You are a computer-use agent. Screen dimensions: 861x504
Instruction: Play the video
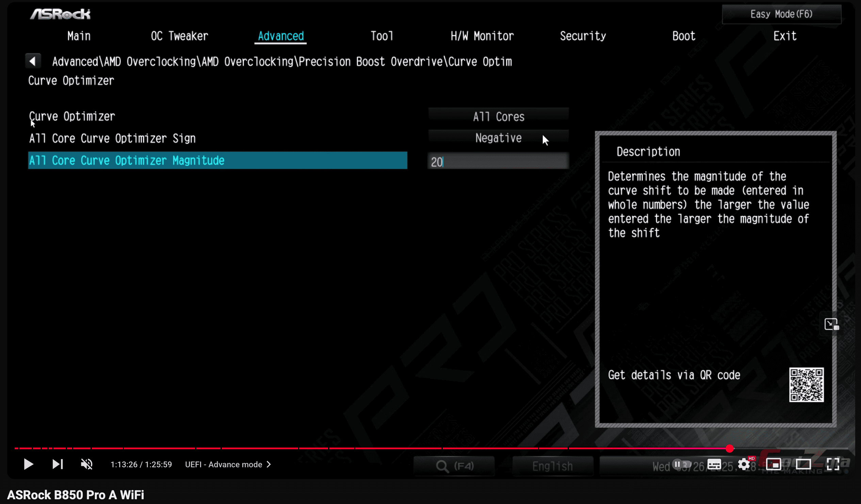28,465
